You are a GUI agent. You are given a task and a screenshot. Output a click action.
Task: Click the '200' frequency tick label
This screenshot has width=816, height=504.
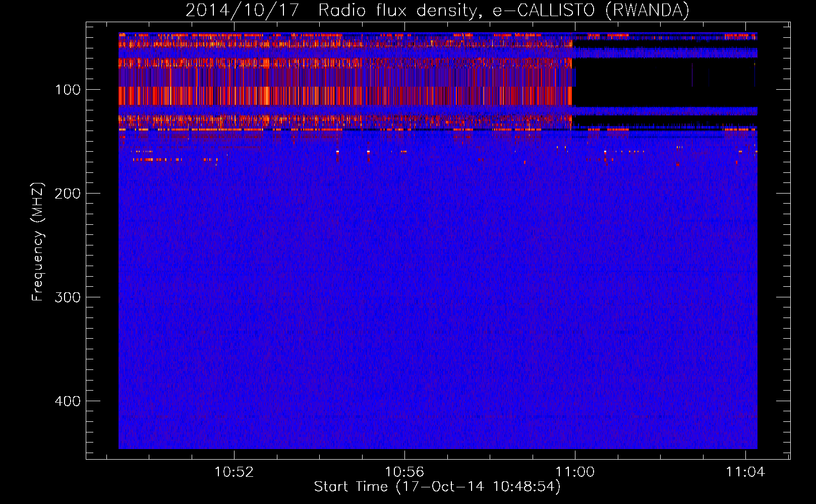click(68, 194)
